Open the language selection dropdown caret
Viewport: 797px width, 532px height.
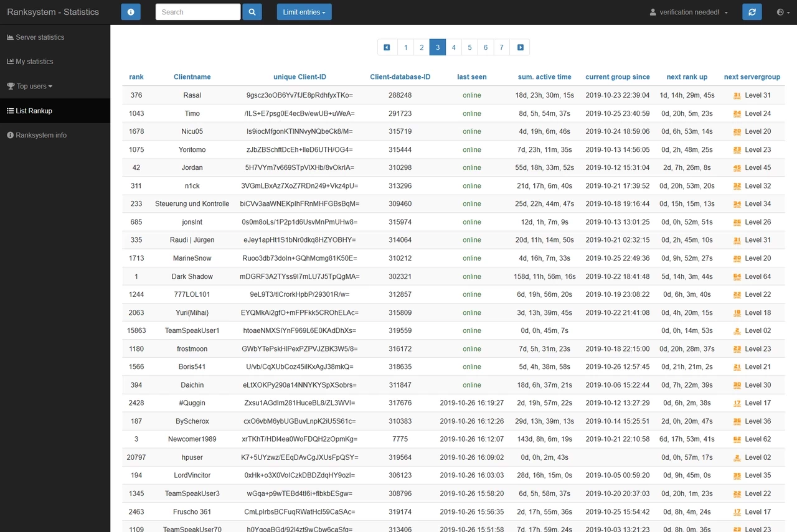[787, 12]
